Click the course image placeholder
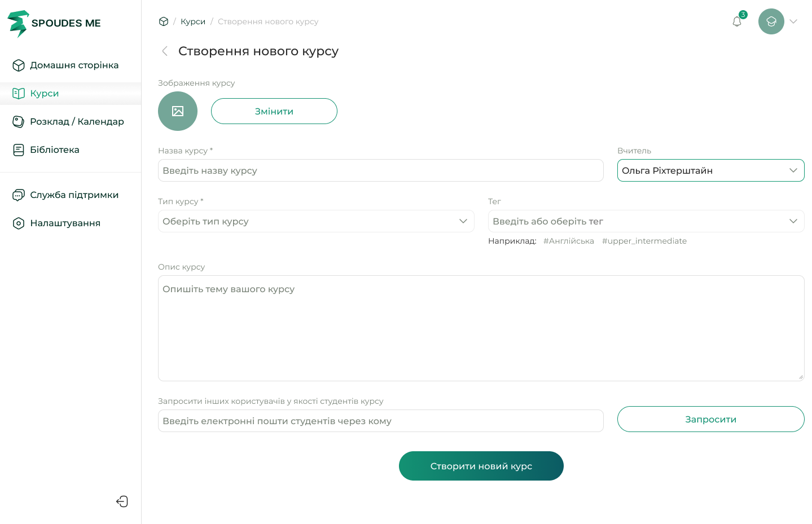The height and width of the screenshot is (524, 812). (x=178, y=111)
